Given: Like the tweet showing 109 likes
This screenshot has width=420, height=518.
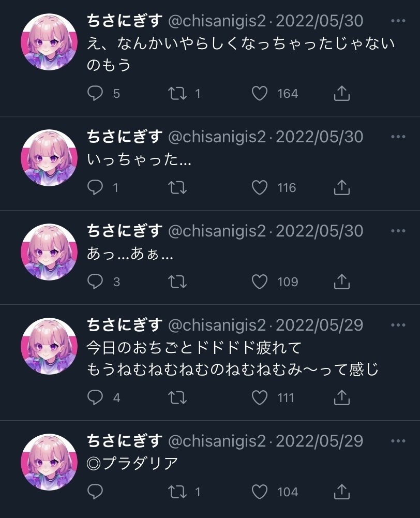Looking at the screenshot, I should click(260, 282).
